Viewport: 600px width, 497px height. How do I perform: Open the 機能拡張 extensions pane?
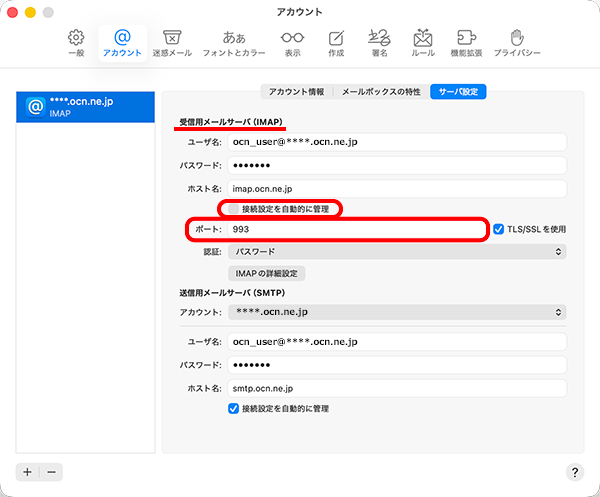[469, 43]
